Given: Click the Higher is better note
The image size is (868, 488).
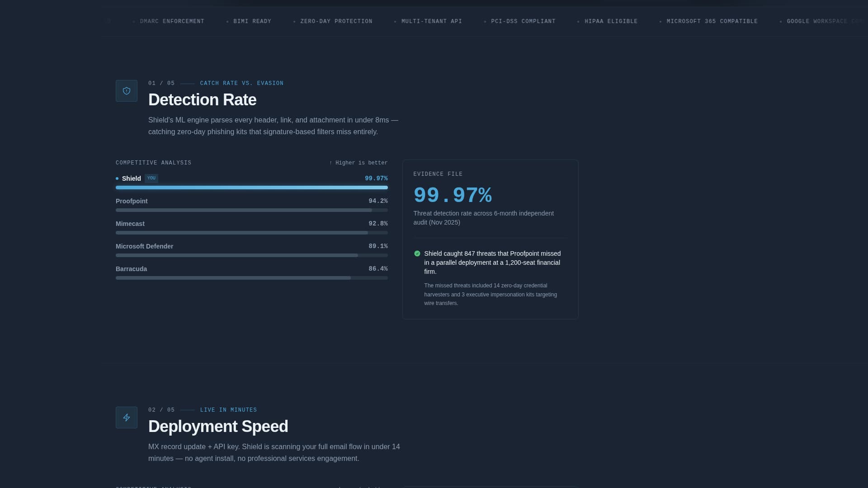Looking at the screenshot, I should coord(359,163).
